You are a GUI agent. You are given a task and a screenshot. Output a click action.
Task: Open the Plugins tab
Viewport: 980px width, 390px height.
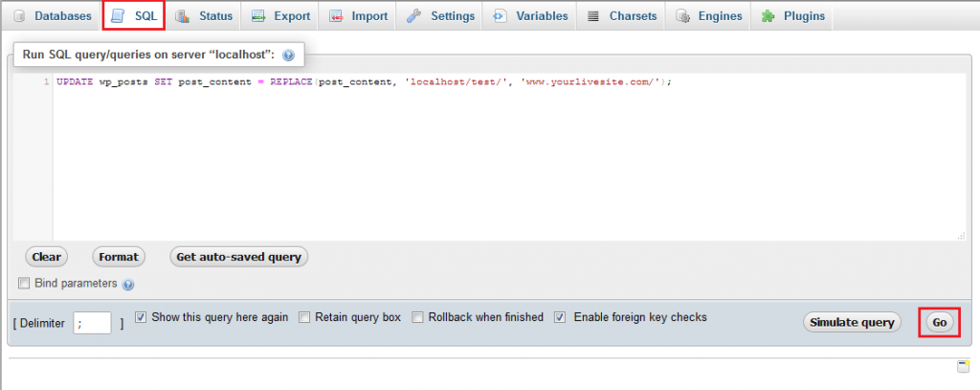click(x=793, y=16)
